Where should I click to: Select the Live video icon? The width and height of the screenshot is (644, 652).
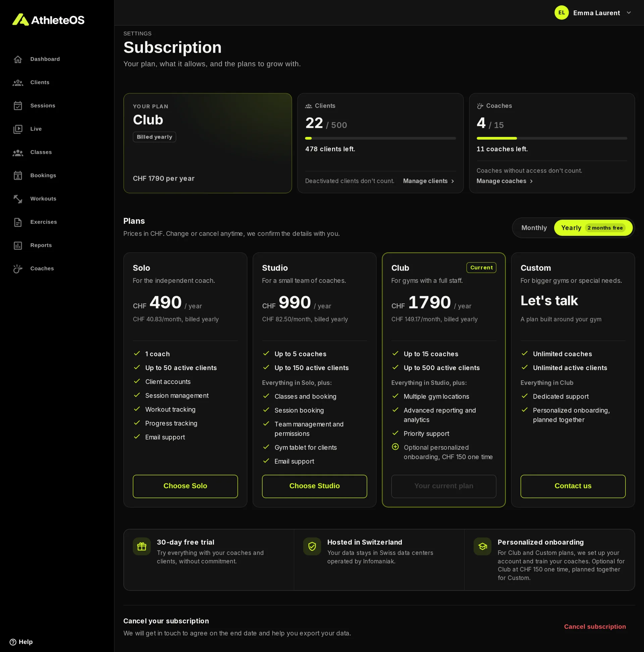click(18, 129)
